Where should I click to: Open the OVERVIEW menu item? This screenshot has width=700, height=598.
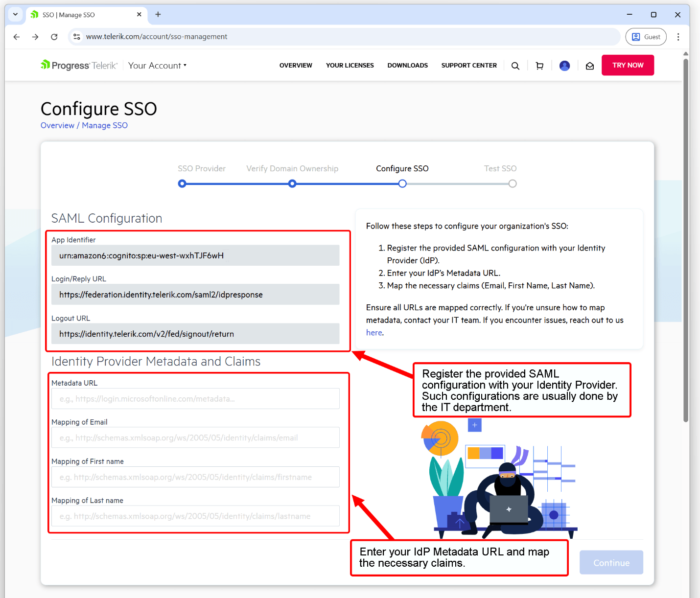(296, 66)
